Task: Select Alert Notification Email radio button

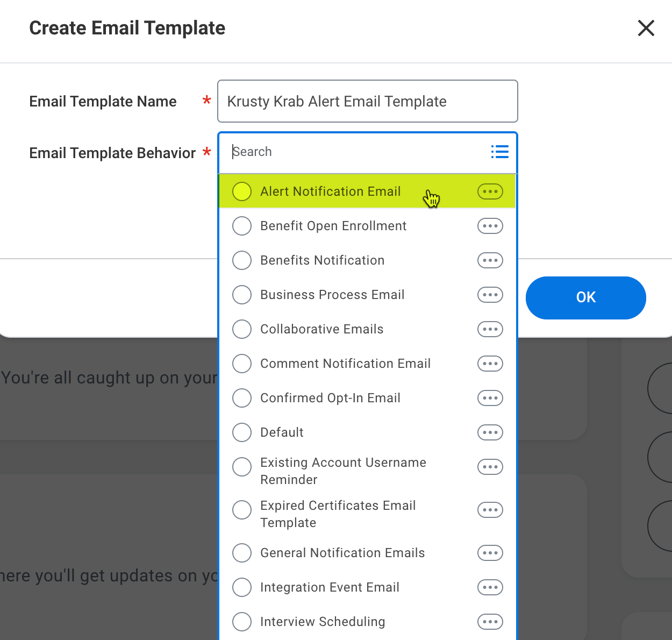Action: coord(242,191)
